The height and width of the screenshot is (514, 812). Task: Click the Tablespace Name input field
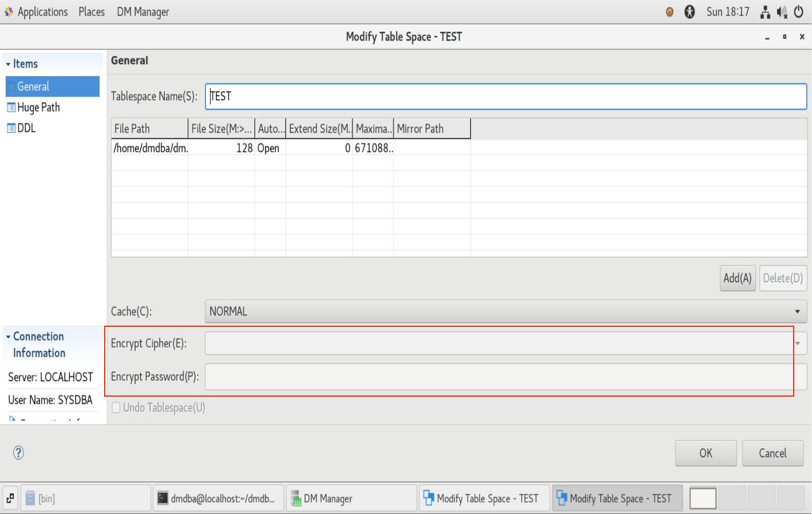click(x=506, y=96)
